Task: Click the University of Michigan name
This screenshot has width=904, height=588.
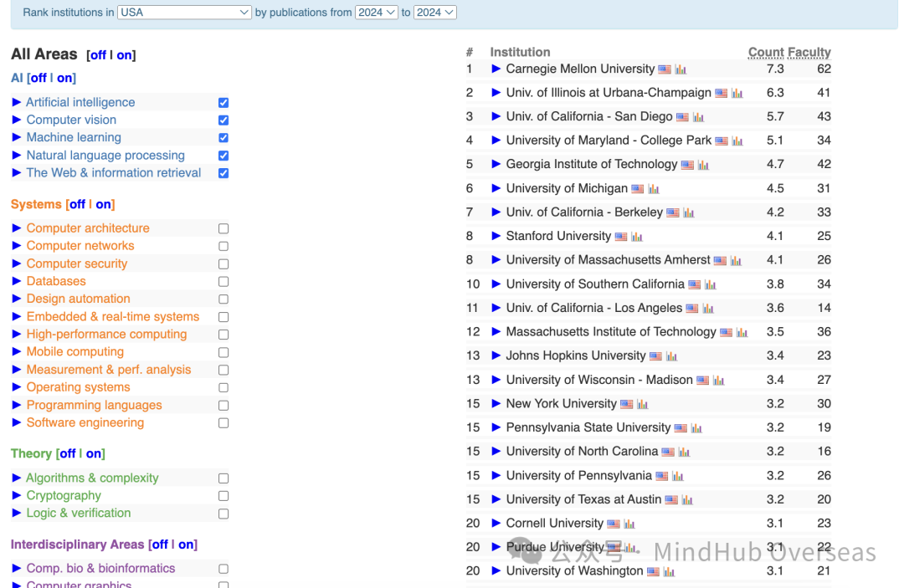Action: 567,188
